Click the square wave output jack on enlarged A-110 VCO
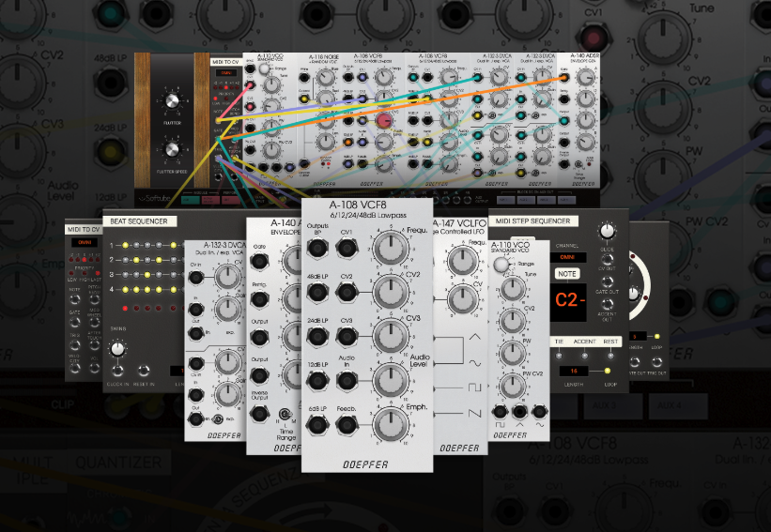Image resolution: width=771 pixels, height=532 pixels. click(x=500, y=412)
